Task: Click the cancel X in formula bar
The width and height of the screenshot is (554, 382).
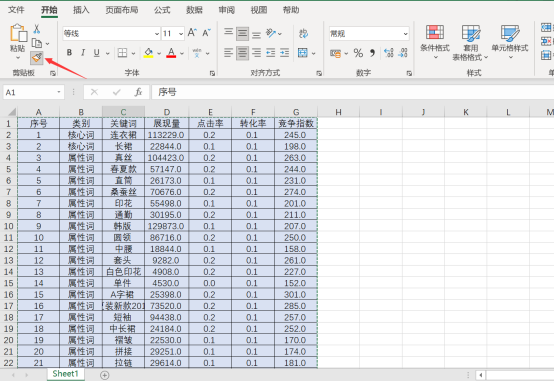Action: click(94, 92)
